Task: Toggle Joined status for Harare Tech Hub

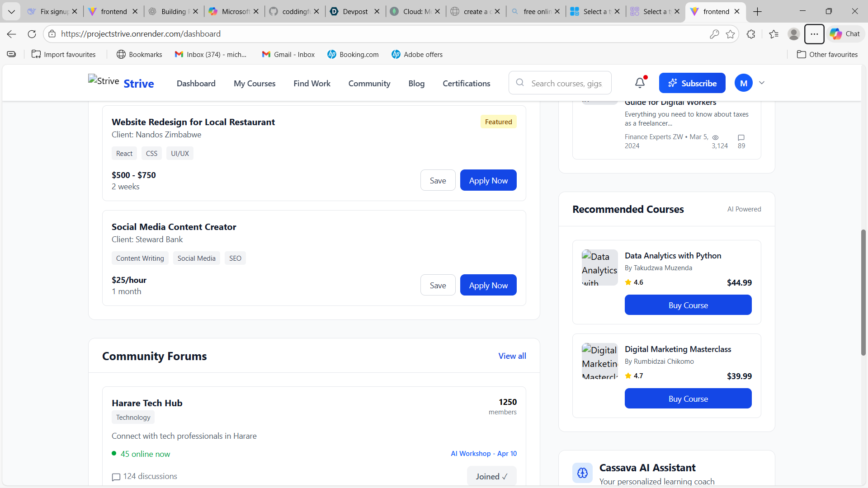Action: [491, 476]
